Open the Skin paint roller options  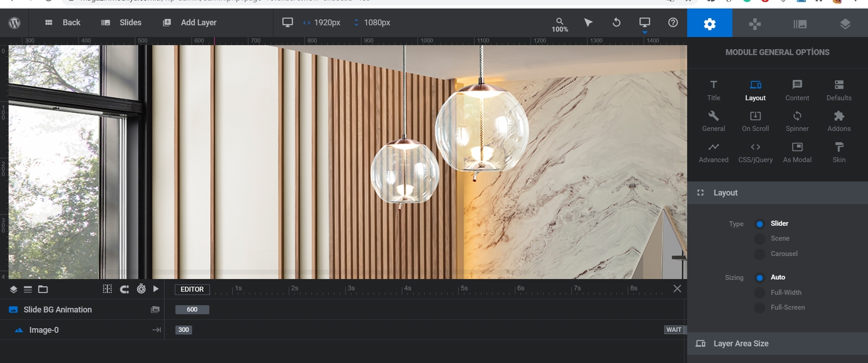(839, 153)
